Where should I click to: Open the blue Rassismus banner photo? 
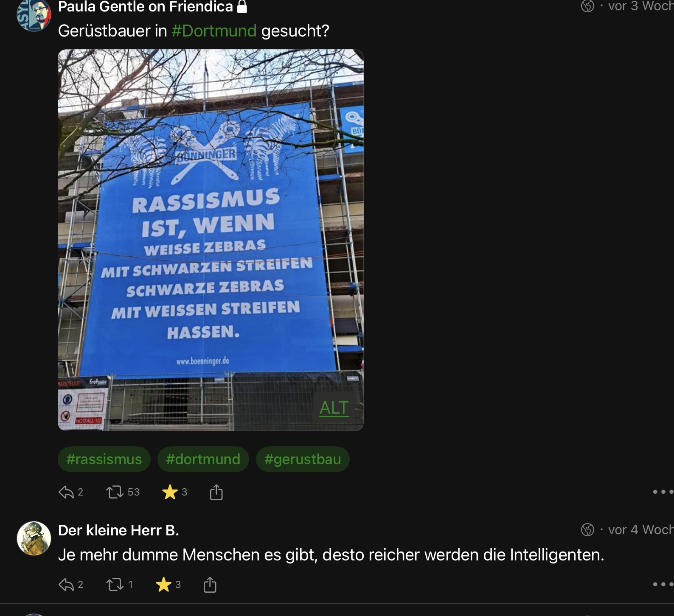point(211,240)
